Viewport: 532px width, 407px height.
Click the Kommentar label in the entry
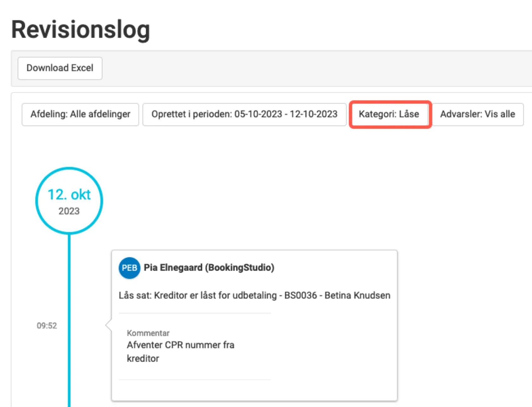tap(148, 333)
